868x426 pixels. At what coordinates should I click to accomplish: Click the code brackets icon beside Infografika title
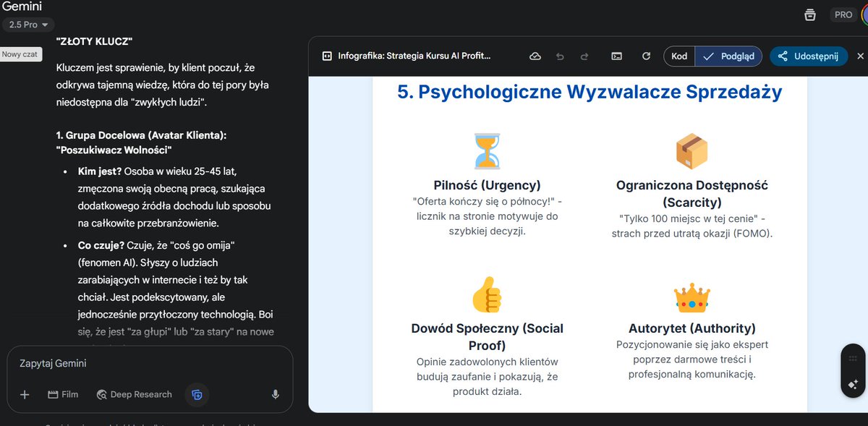coord(327,56)
